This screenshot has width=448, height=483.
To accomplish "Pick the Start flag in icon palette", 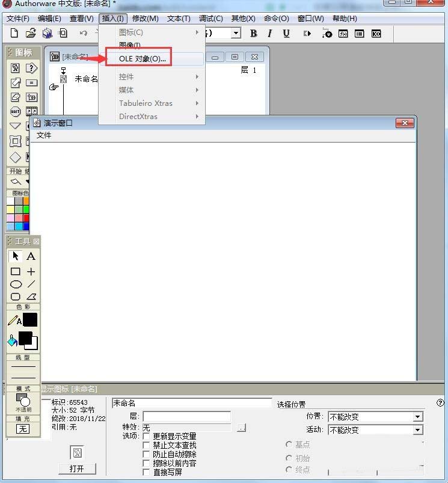I will (x=16, y=182).
